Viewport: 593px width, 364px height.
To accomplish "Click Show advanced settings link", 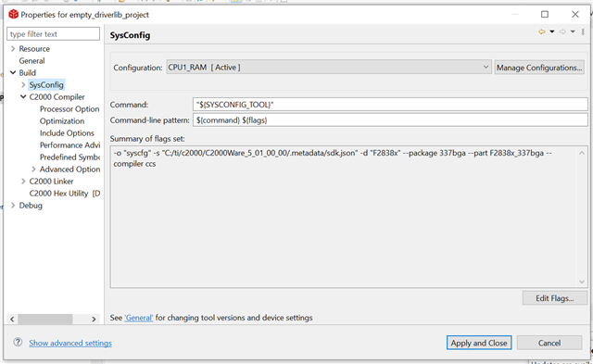I will (70, 343).
